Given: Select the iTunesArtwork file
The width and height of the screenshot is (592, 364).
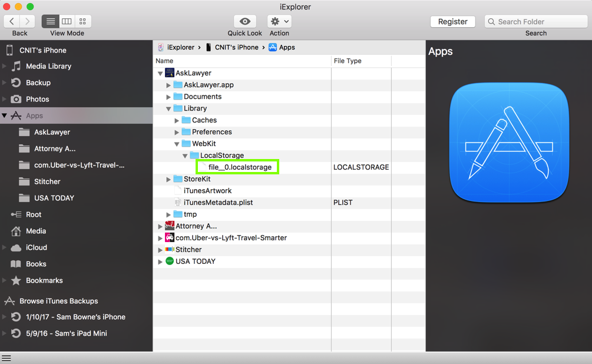Looking at the screenshot, I should click(208, 191).
